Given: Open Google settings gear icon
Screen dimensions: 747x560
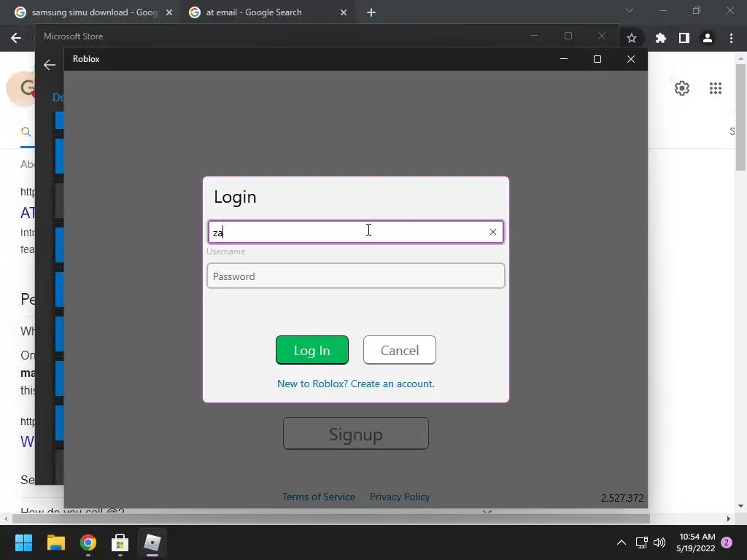Looking at the screenshot, I should tap(682, 88).
